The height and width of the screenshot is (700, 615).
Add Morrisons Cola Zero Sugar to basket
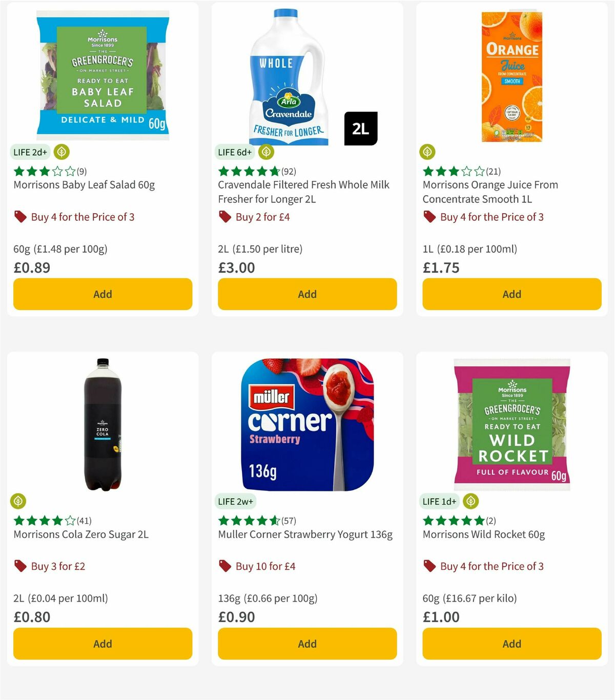102,644
